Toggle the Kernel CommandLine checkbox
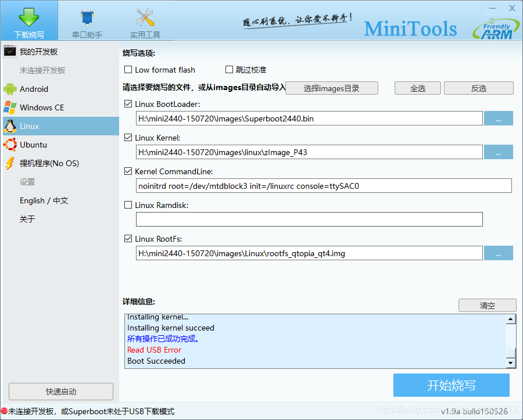523x420 pixels. (128, 171)
